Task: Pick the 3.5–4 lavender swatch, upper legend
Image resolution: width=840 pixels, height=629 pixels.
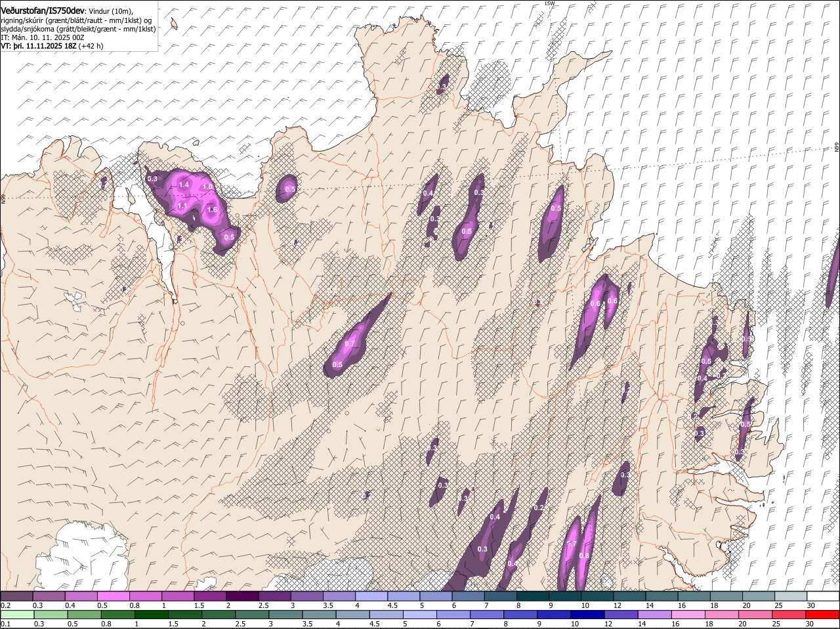Action: click(x=339, y=596)
